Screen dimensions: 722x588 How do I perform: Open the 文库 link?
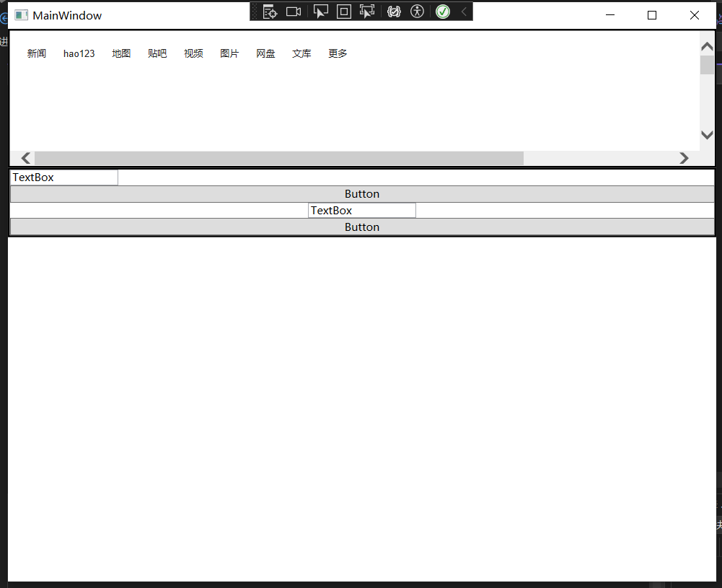[301, 53]
